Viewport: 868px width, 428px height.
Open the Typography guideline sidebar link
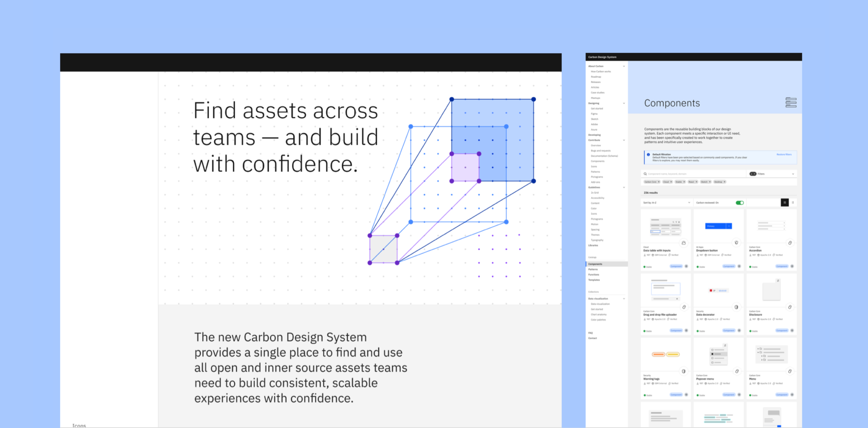[597, 240]
